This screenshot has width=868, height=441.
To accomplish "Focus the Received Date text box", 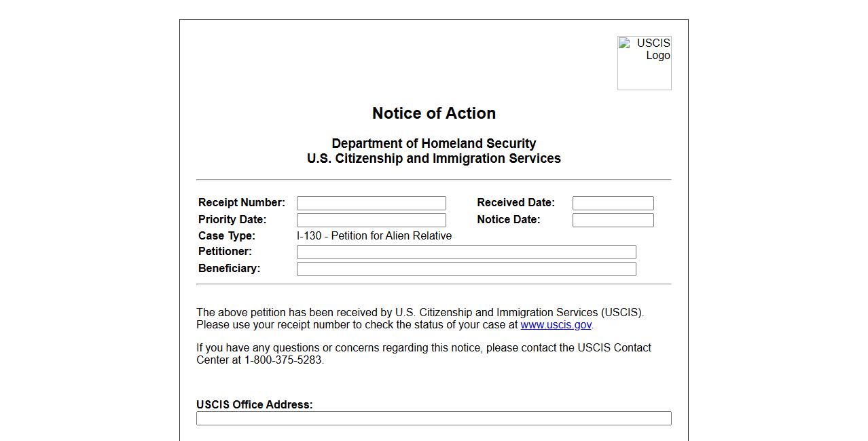I will click(x=613, y=203).
